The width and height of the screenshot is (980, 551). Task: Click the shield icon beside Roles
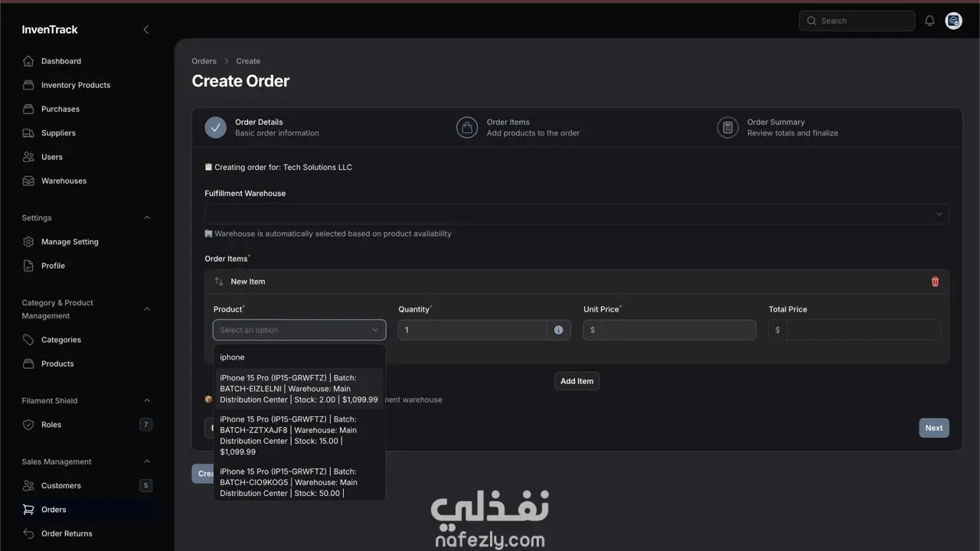coord(28,425)
